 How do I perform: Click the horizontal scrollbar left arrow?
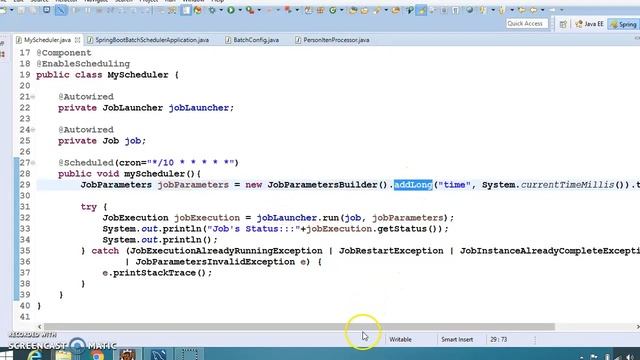pyautogui.click(x=40, y=327)
